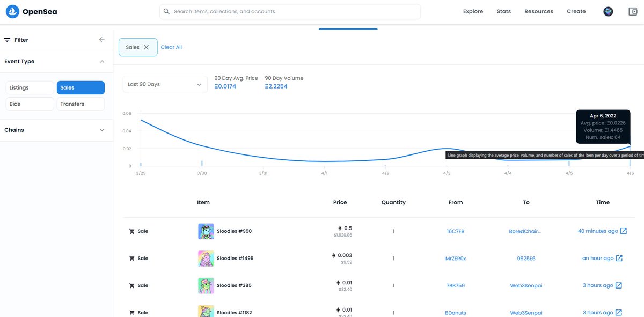Click the cart icon on Sloodles #385 row

(x=132, y=285)
